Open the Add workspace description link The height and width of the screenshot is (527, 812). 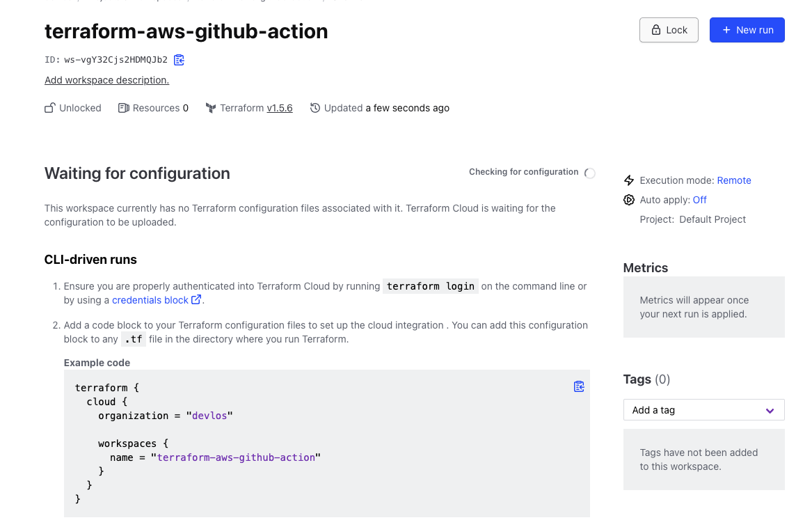[x=106, y=80]
